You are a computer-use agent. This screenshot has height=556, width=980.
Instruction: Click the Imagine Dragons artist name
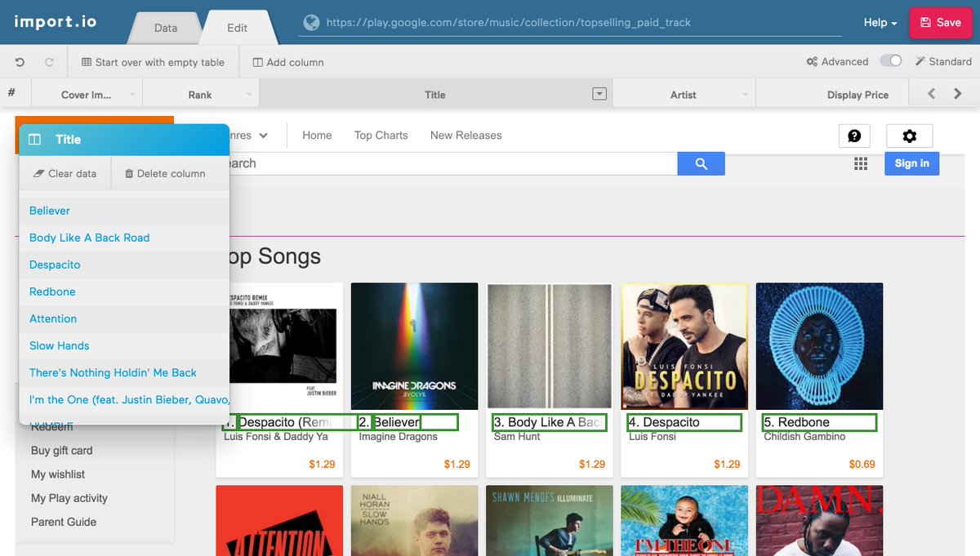(399, 437)
